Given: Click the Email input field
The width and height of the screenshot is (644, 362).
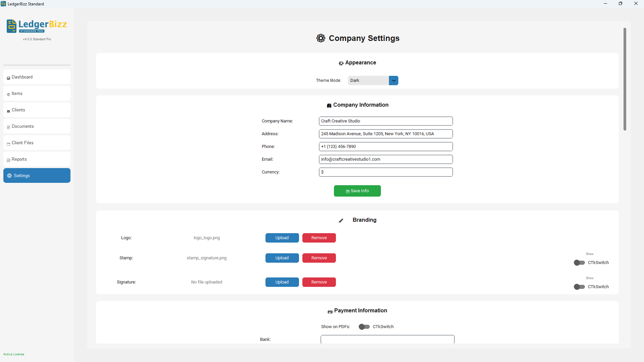Looking at the screenshot, I should (x=386, y=159).
